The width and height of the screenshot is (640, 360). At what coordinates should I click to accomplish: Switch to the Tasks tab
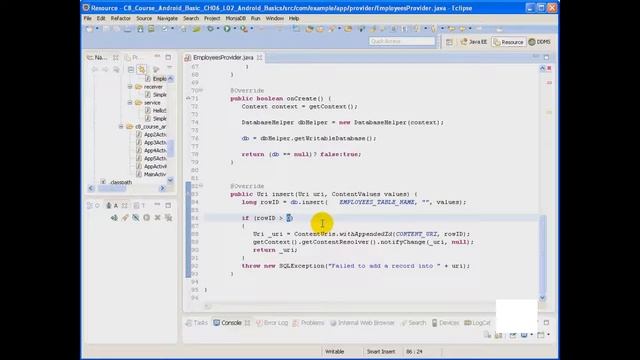197,323
